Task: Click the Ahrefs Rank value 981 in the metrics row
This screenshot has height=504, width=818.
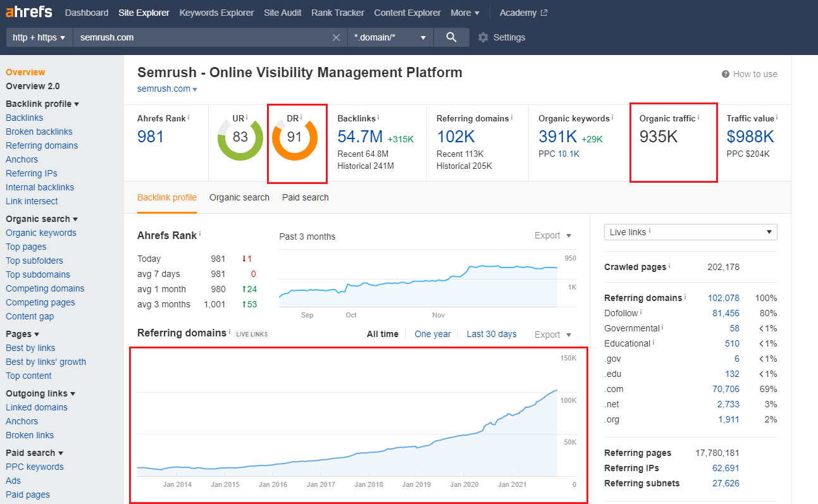Action: (x=151, y=137)
